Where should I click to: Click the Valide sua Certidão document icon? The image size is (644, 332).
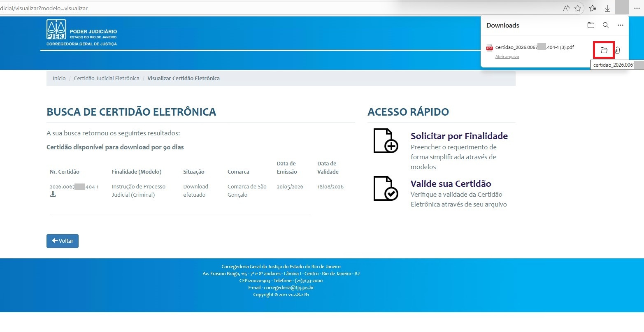click(x=386, y=188)
